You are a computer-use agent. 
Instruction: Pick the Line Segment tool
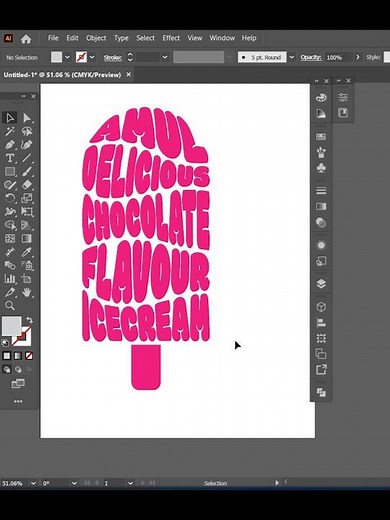(x=27, y=158)
